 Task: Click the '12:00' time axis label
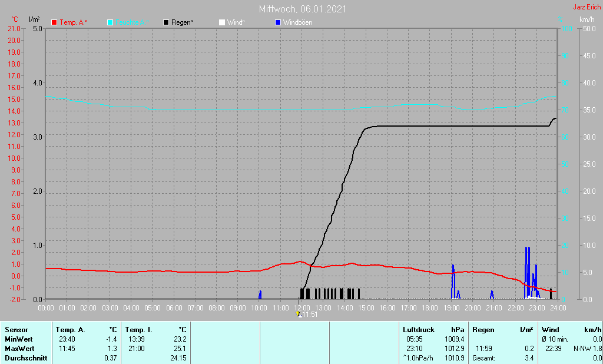[302, 308]
